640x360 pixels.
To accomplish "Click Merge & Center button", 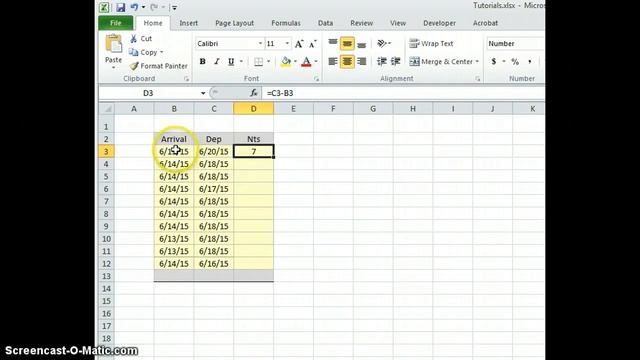I will (441, 62).
